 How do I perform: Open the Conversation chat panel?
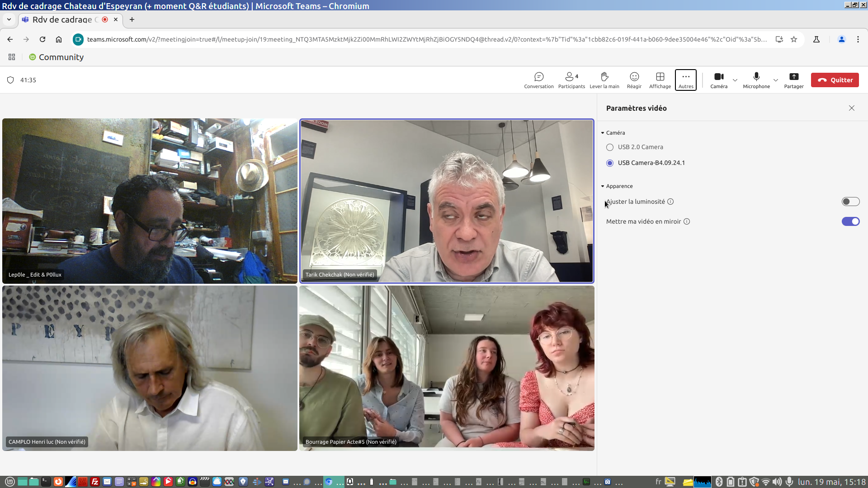coord(538,80)
